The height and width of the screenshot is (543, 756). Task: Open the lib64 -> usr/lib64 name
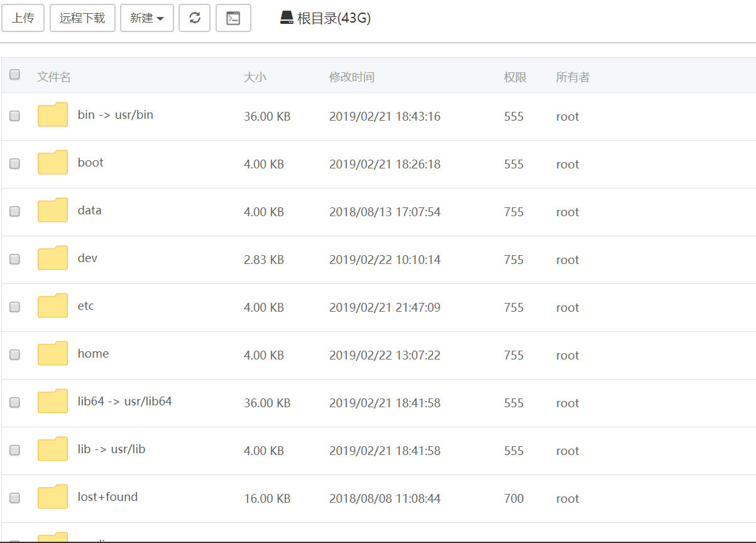pyautogui.click(x=125, y=401)
